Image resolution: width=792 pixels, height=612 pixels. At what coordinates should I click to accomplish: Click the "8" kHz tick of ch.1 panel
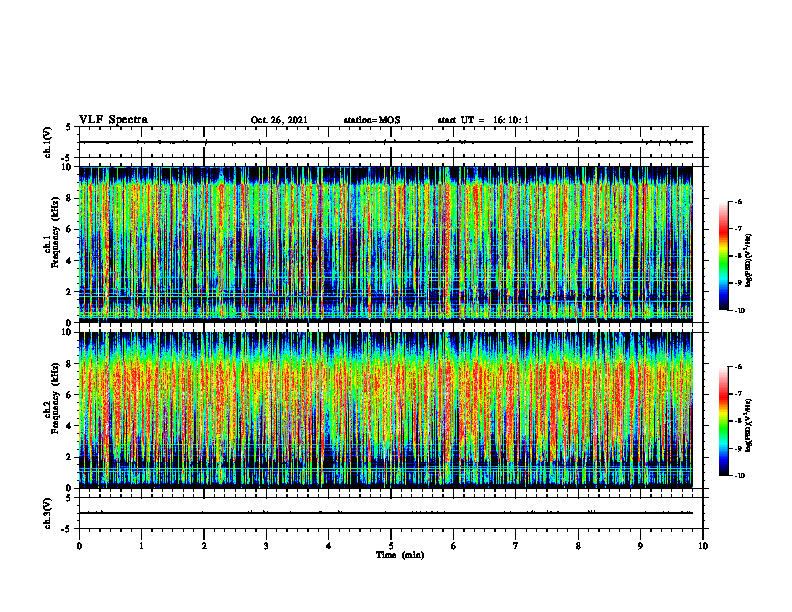point(69,198)
